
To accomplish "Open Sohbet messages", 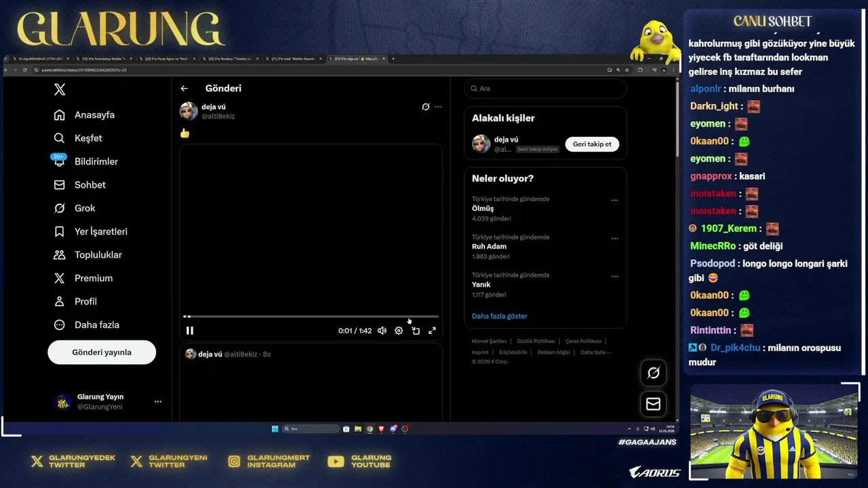I will point(80,185).
